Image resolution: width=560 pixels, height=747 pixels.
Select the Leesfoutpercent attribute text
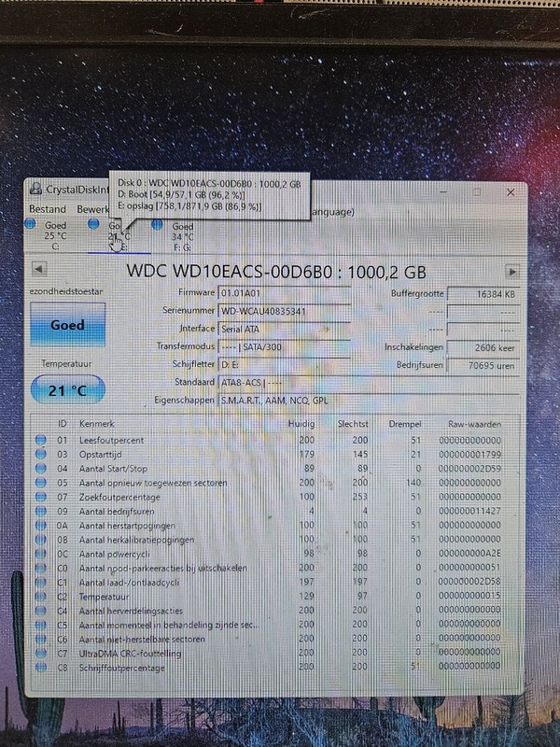(111, 440)
